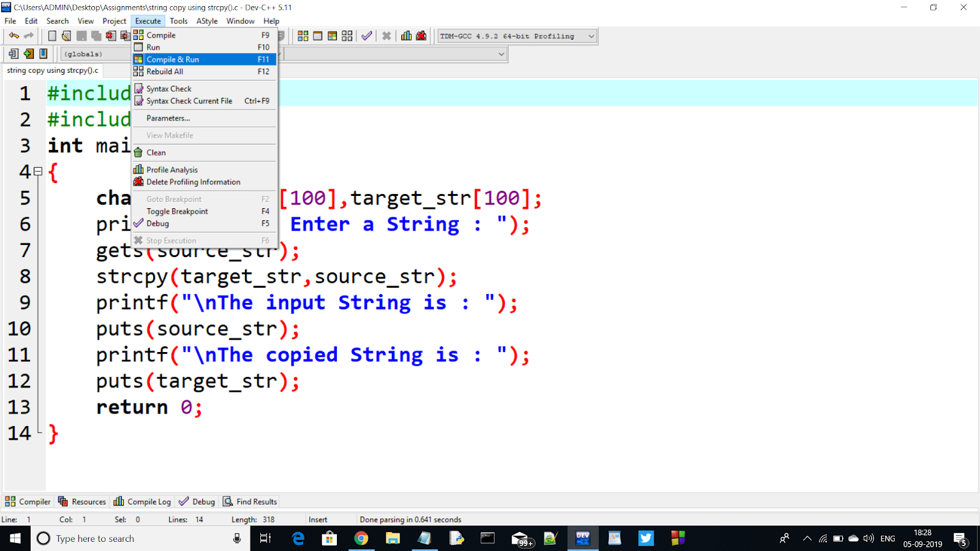Click the Stop Execution toolbar icon
Screen dimensions: 980x551
point(386,36)
